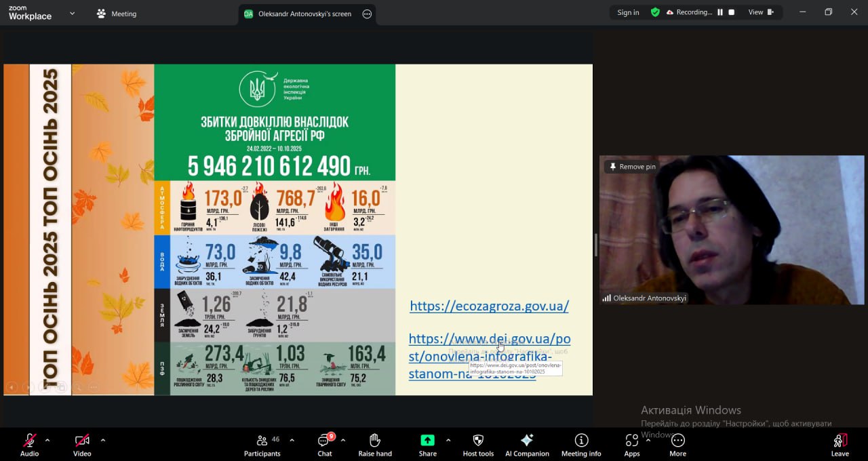
Task: Open green encryption shield info
Action: tap(655, 12)
